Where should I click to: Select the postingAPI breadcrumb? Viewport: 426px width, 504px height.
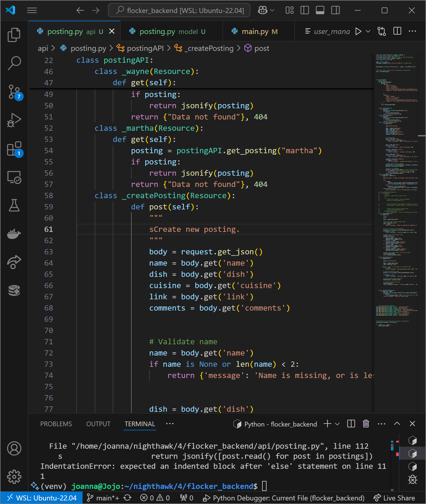[x=140, y=48]
